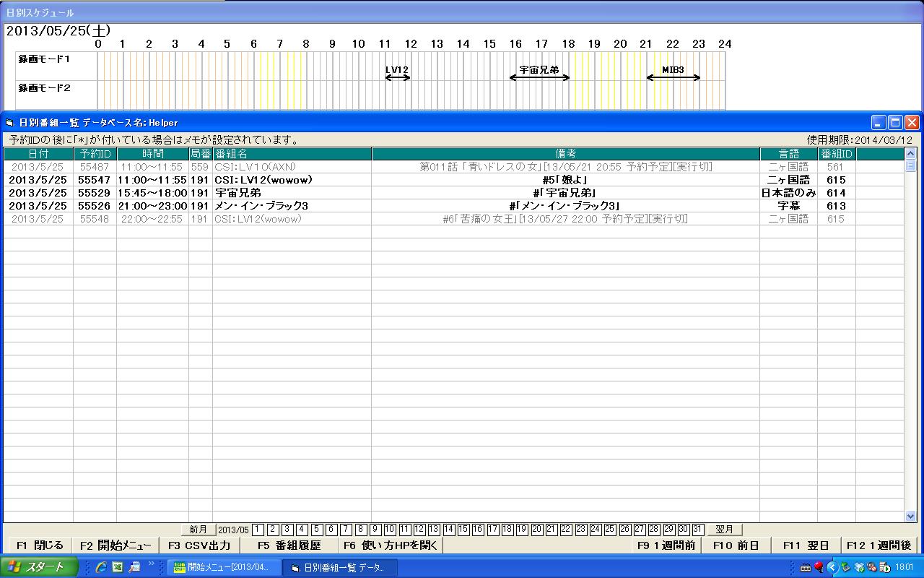Click the keyboard icon in system tray
The height and width of the screenshot is (578, 924).
[x=806, y=568]
